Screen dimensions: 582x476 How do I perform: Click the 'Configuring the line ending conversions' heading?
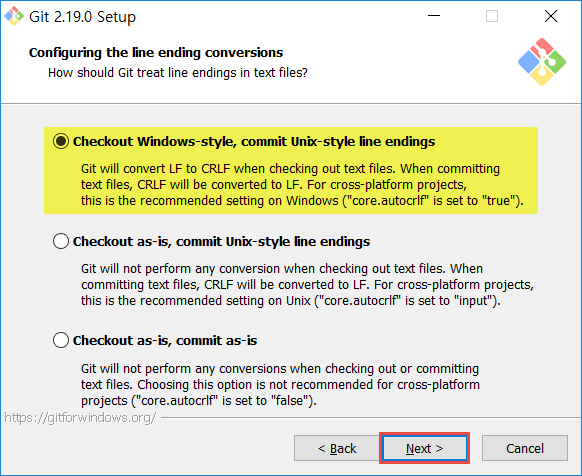pos(156,53)
